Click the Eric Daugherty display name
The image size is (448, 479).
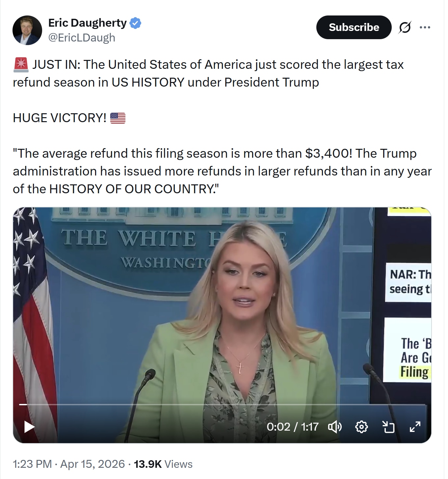87,23
